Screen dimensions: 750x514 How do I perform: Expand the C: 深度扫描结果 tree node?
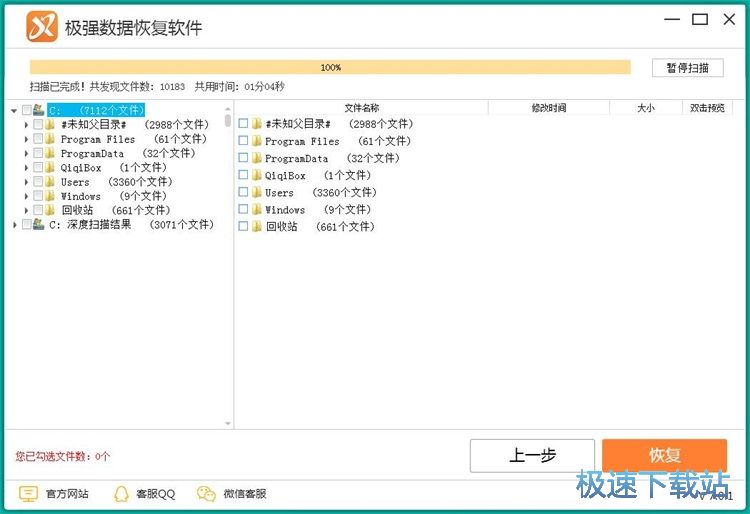point(15,226)
